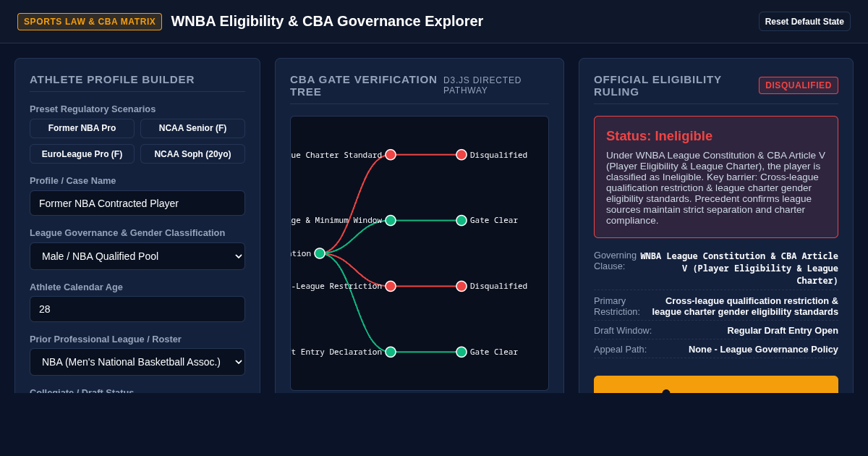The height and width of the screenshot is (456, 868).
Task: Edit the Profile / Case Name field
Action: (137, 203)
